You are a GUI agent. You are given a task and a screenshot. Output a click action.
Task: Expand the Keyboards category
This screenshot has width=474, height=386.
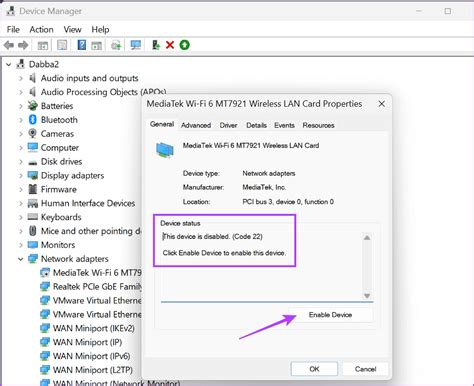[21, 217]
